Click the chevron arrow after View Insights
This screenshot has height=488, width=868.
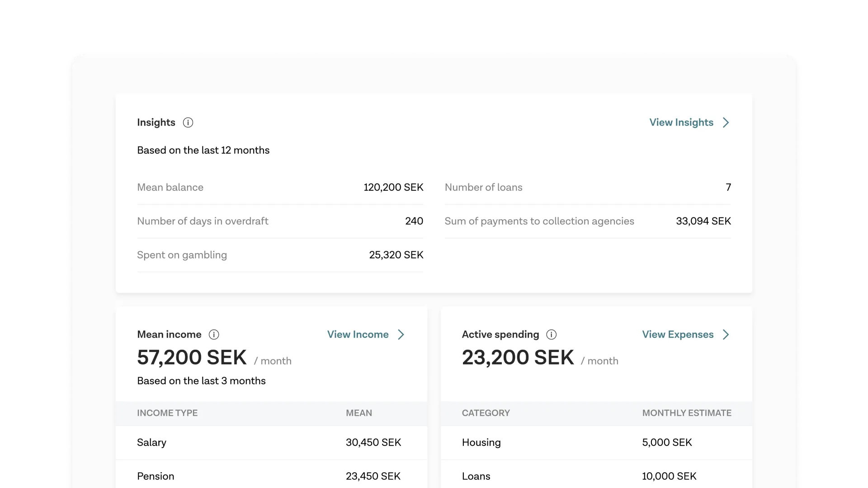(726, 122)
